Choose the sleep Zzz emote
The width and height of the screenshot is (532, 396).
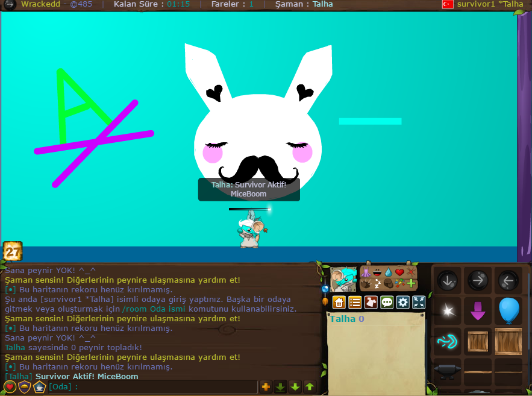[x=377, y=283]
